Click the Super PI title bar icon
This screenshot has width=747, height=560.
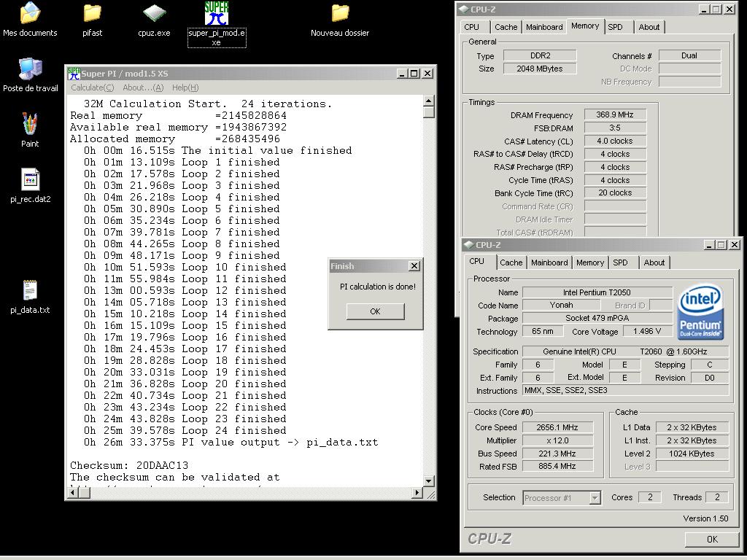click(74, 74)
